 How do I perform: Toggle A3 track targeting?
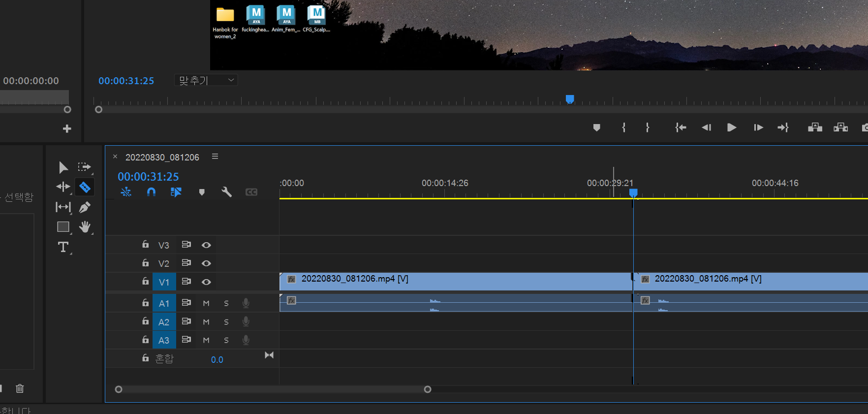(x=164, y=340)
